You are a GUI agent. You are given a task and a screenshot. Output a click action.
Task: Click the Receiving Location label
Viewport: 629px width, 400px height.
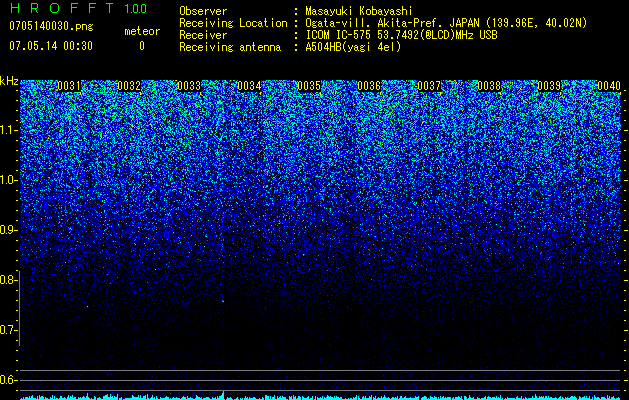coord(233,23)
